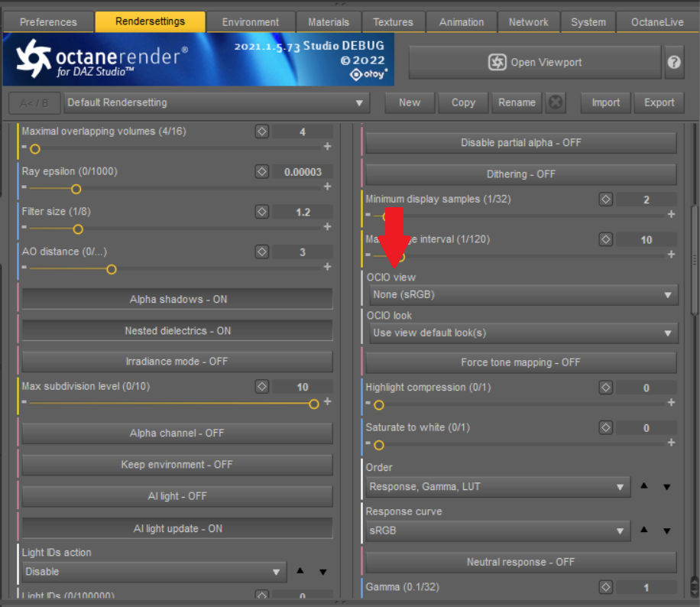Image resolution: width=700 pixels, height=607 pixels.
Task: Click up arrow next to Response curve
Action: click(x=643, y=530)
